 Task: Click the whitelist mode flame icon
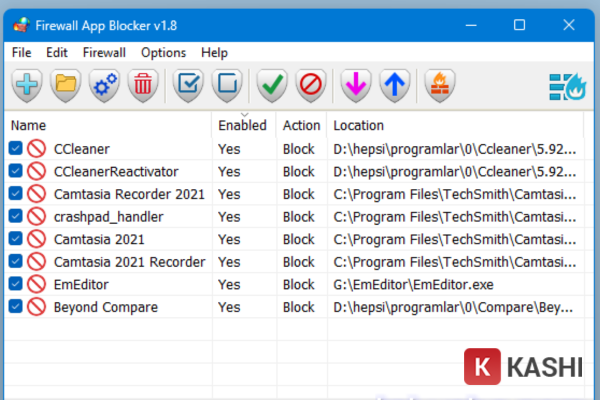566,86
